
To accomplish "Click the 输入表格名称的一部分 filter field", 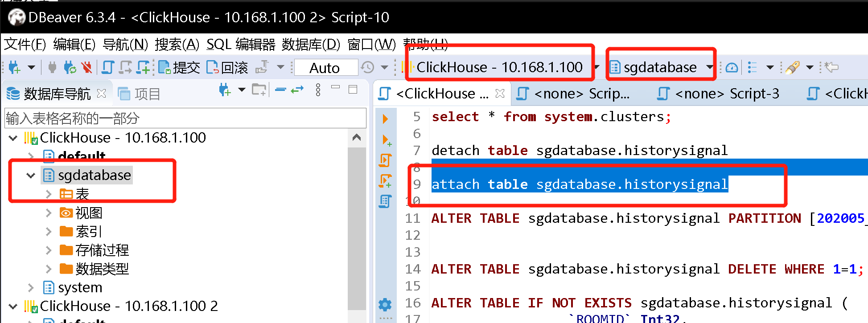I will pyautogui.click(x=185, y=118).
